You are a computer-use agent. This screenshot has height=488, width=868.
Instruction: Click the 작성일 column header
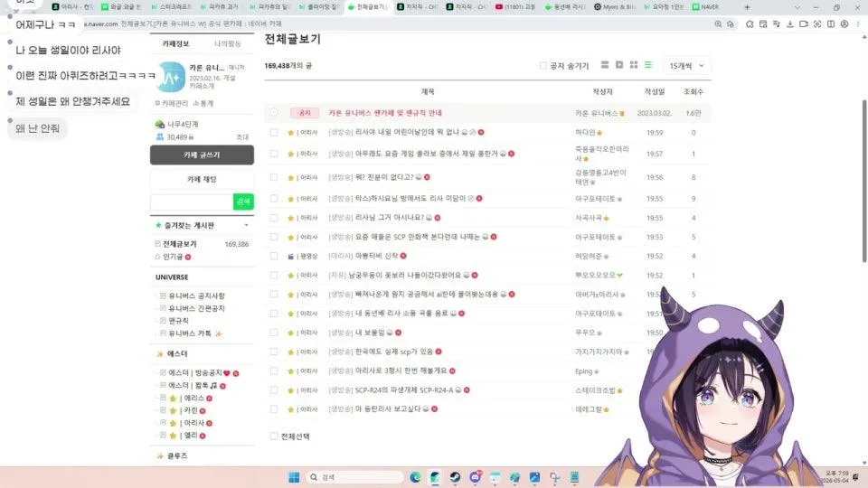click(655, 91)
